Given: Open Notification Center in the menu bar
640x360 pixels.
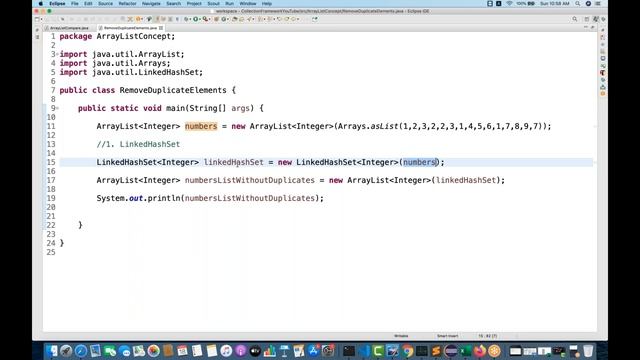Looking at the screenshot, I should 598,4.
